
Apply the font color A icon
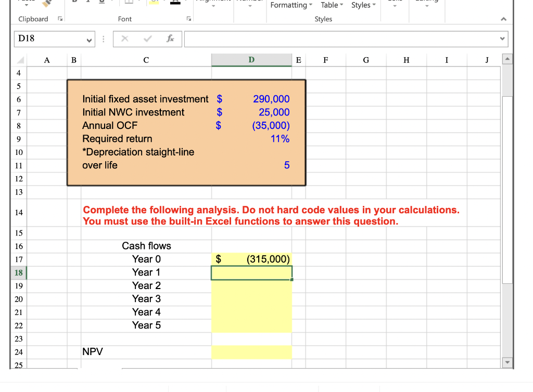click(175, 3)
